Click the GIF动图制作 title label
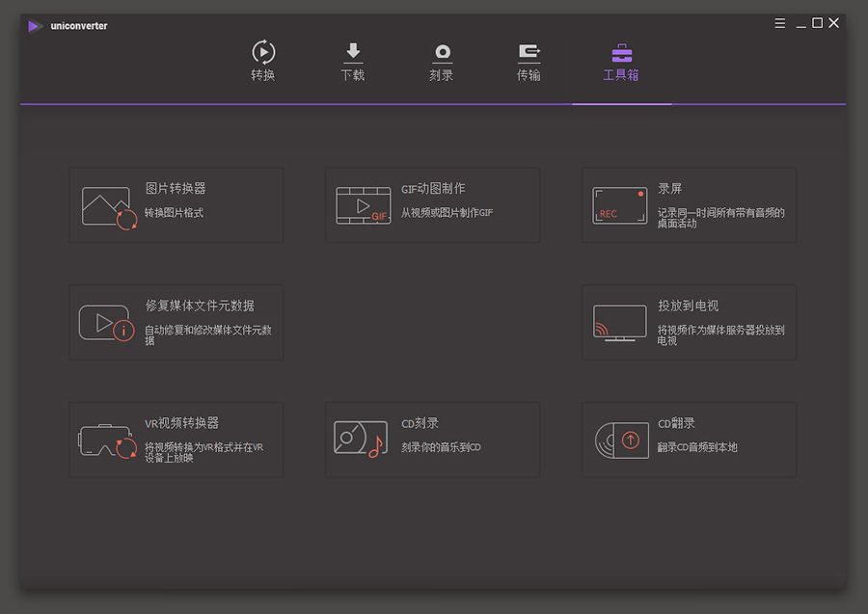This screenshot has width=868, height=614. pos(433,189)
